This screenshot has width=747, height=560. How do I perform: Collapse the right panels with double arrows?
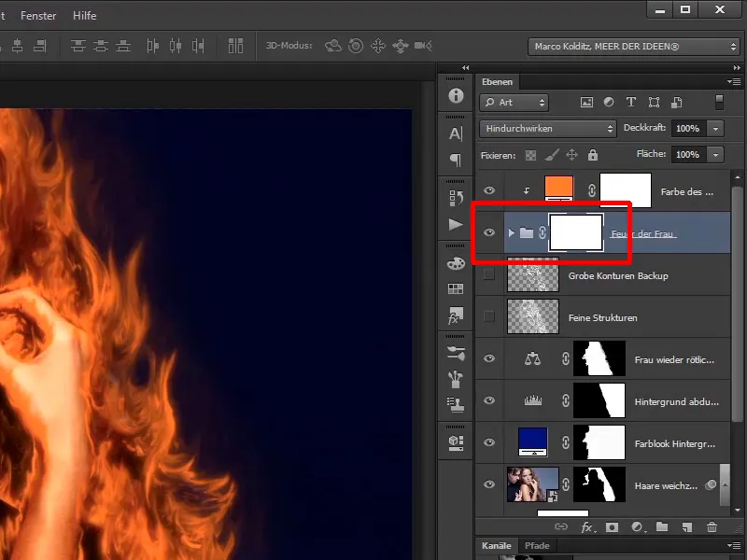coord(737,67)
